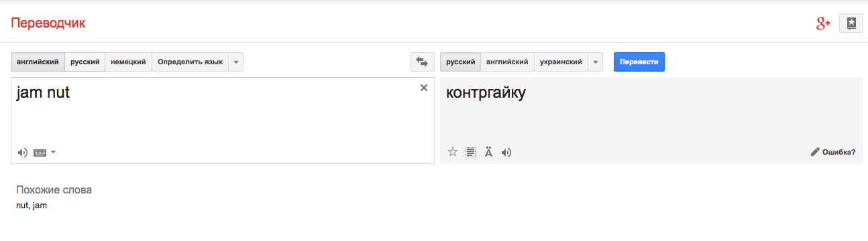868x241 pixels.
Task: Select all translated text icon
Action: [471, 152]
